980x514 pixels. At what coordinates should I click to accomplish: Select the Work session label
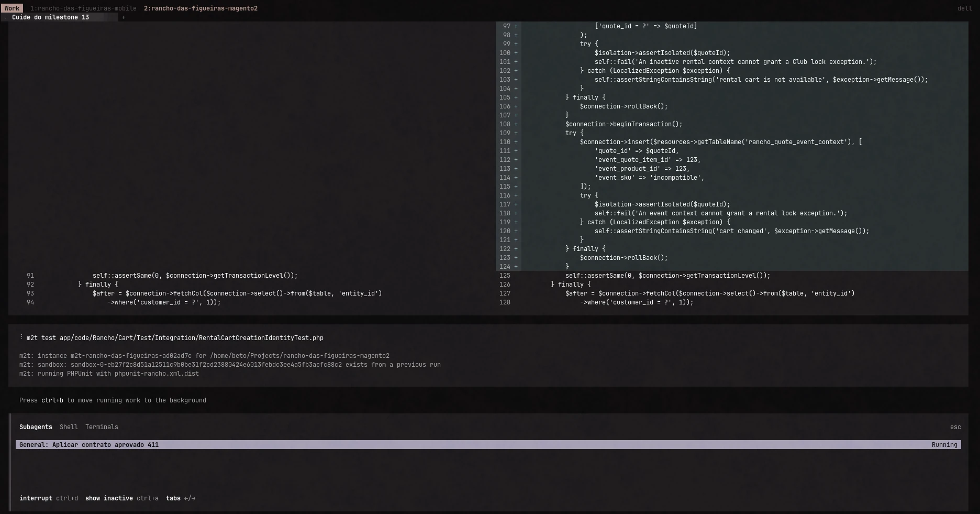(x=12, y=8)
